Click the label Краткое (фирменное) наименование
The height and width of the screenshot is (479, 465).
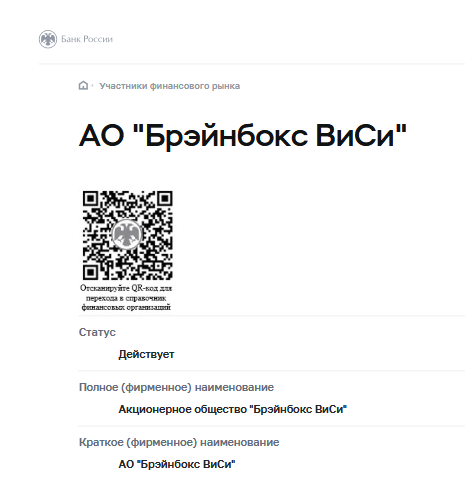pyautogui.click(x=179, y=442)
